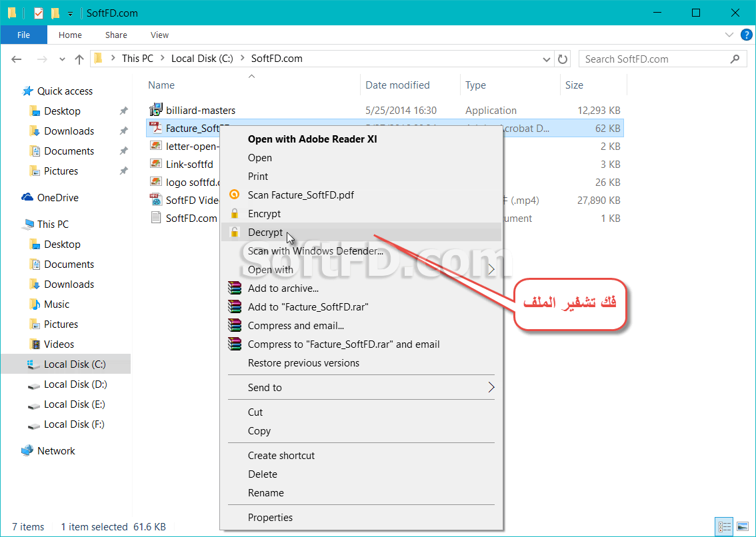Click New Folder icon in Quick Access Toolbar
This screenshot has width=756, height=537.
tap(55, 13)
